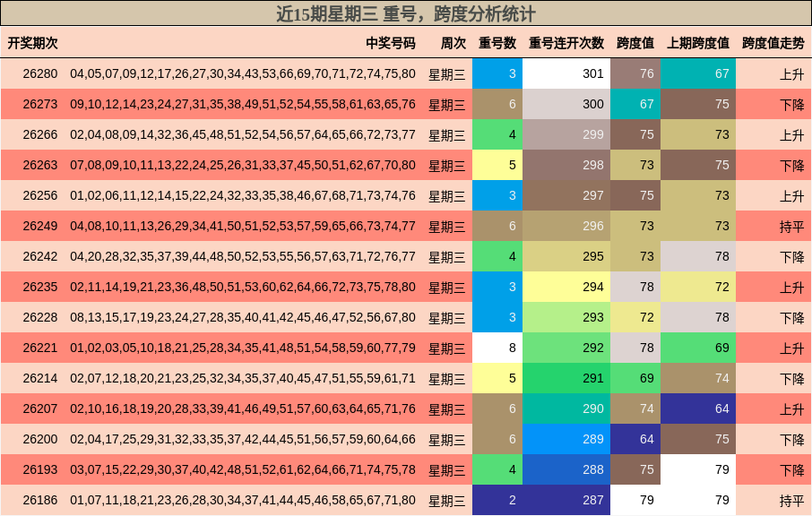Click consecutive count cell 300
The height and width of the screenshot is (516, 812).
coord(566,104)
